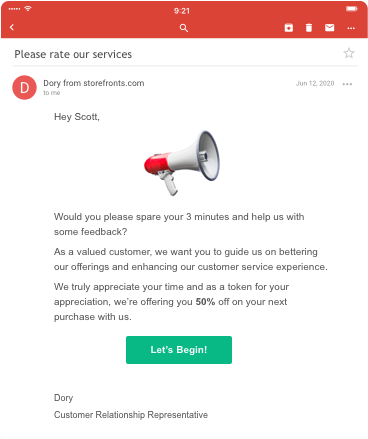
Task: Expand recipient details under "to me"
Action: pyautogui.click(x=52, y=93)
